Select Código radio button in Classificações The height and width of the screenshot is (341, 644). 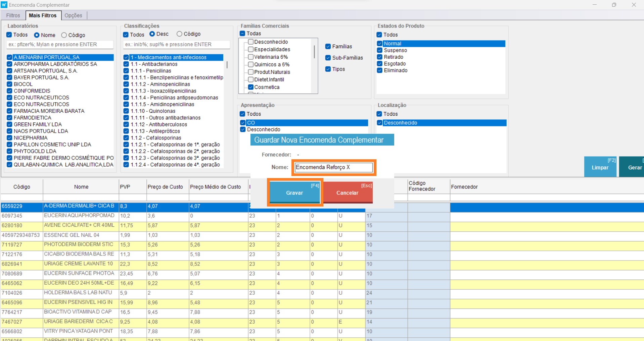(x=180, y=34)
